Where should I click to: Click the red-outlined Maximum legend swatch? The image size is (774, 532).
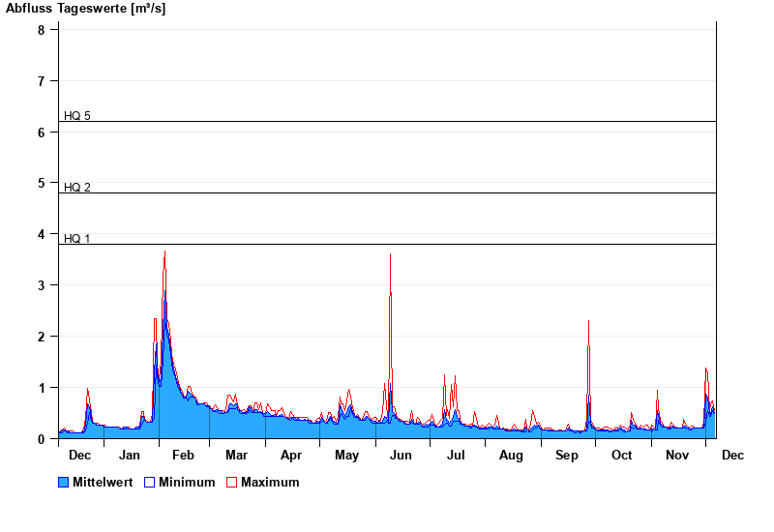point(232,482)
